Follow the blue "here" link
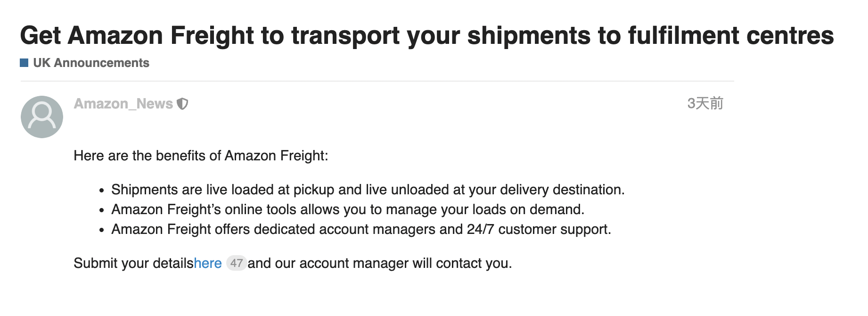 point(208,263)
